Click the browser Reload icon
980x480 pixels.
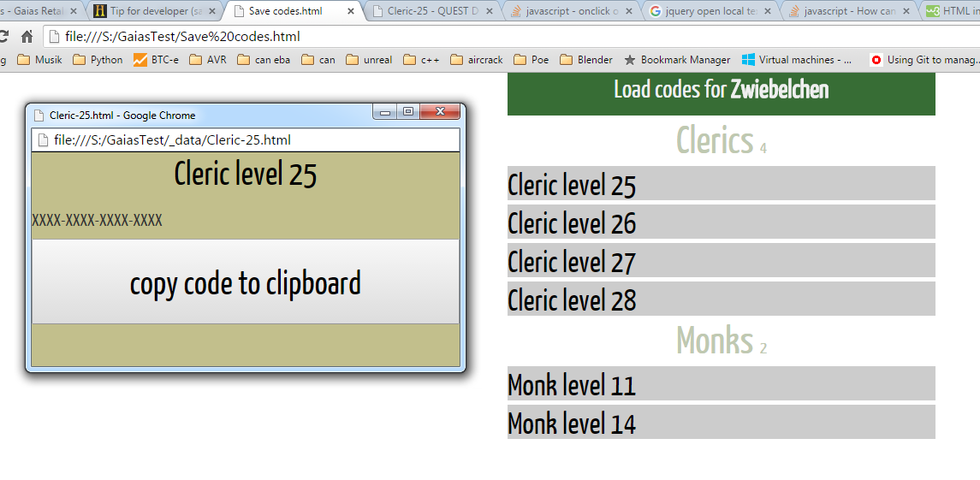[x=3, y=36]
